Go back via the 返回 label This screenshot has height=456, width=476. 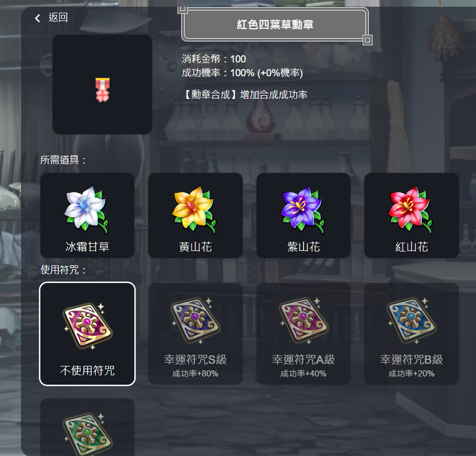pos(58,18)
